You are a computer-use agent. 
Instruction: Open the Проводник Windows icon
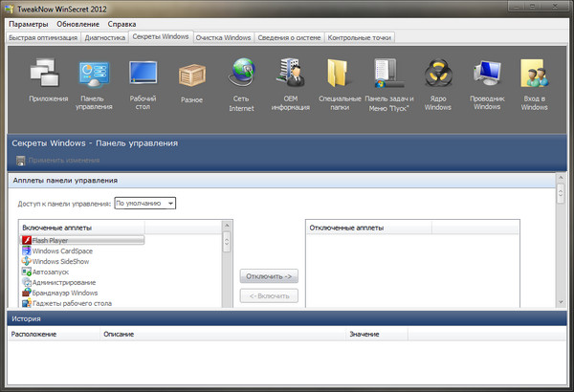coord(486,76)
